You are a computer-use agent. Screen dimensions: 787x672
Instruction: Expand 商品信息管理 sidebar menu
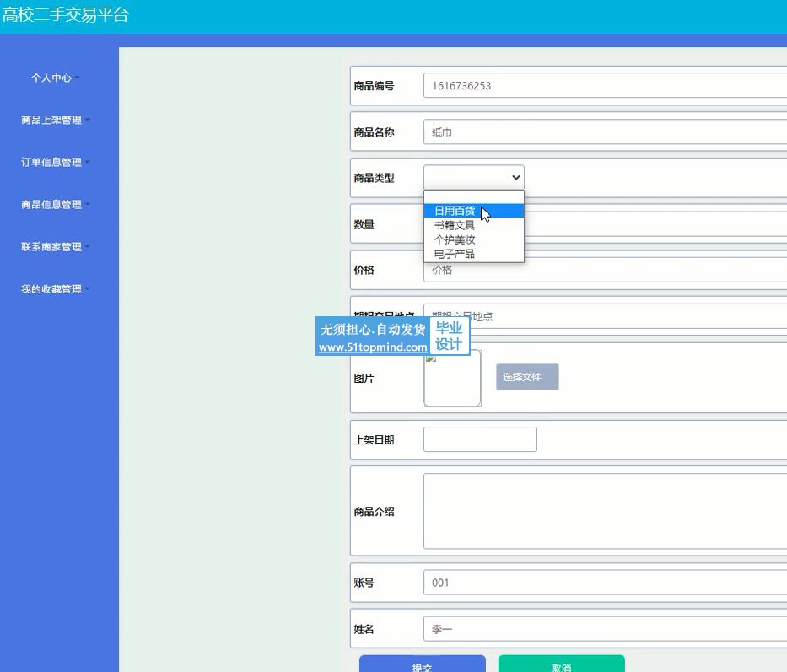click(55, 204)
